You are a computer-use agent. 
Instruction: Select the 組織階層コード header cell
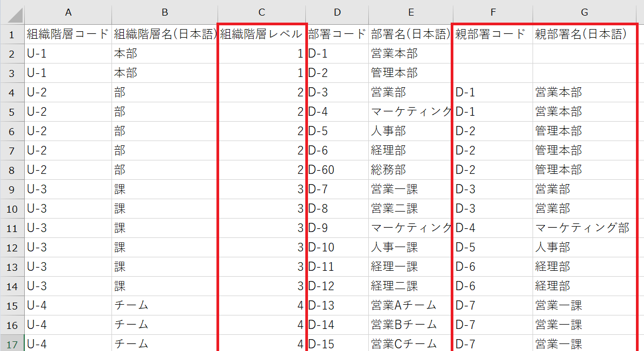point(68,34)
